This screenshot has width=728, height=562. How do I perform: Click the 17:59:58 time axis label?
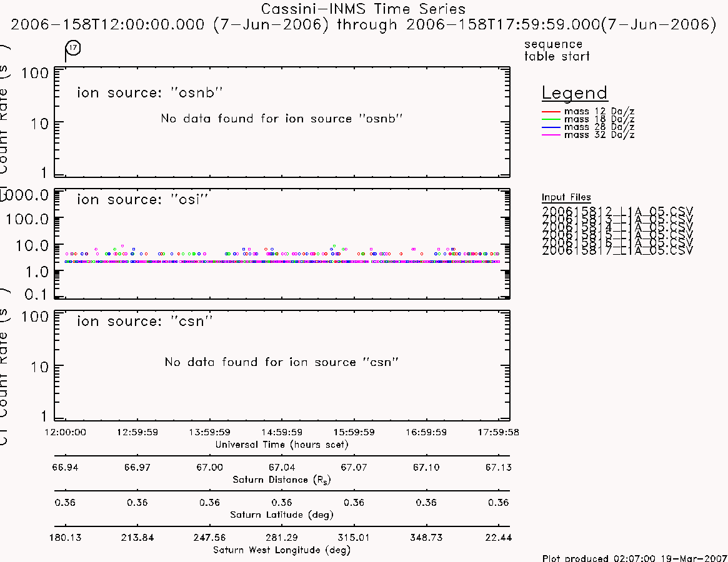coord(498,432)
